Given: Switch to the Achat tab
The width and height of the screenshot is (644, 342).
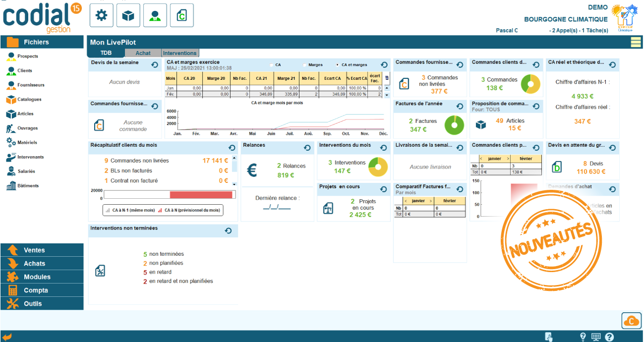Looking at the screenshot, I should click(143, 53).
